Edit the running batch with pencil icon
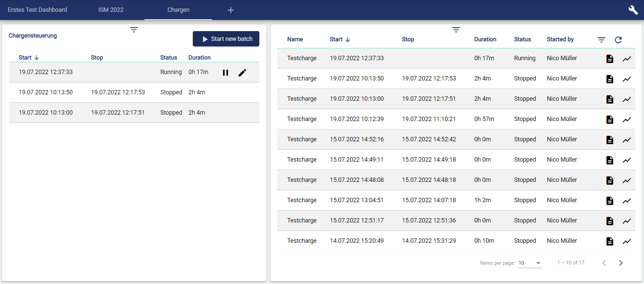This screenshot has width=644, height=284. [242, 73]
